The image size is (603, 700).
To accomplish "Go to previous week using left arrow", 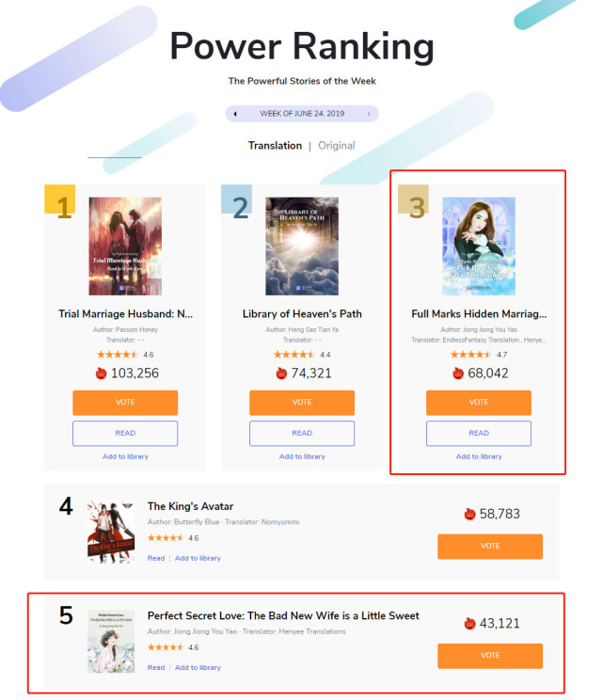I will coord(235,114).
